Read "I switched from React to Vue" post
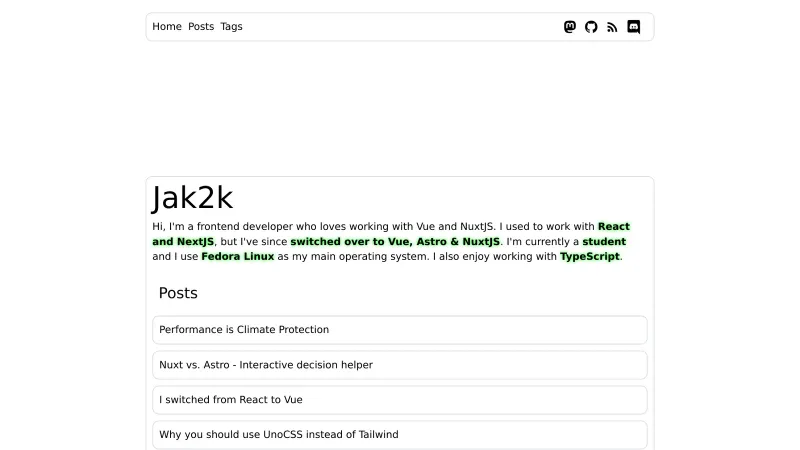Image resolution: width=800 pixels, height=450 pixels. [x=231, y=400]
